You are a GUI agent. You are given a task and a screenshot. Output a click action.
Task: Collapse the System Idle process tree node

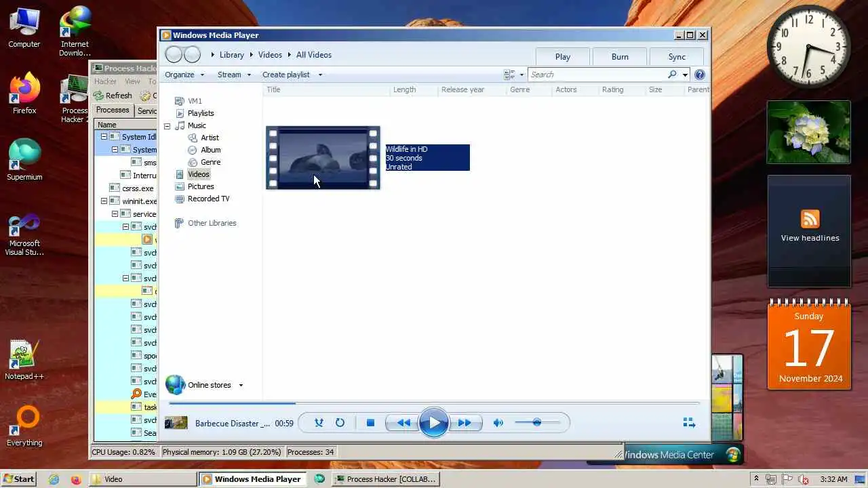(104, 137)
